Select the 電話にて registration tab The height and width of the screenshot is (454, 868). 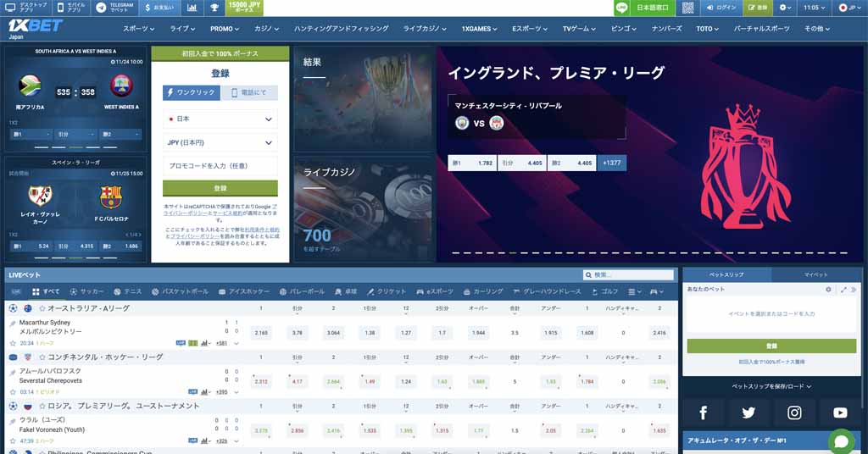click(x=249, y=92)
